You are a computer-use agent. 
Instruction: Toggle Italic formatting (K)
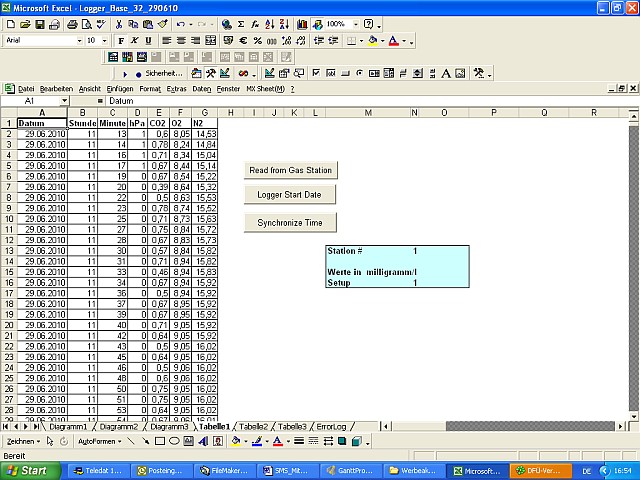(134, 41)
